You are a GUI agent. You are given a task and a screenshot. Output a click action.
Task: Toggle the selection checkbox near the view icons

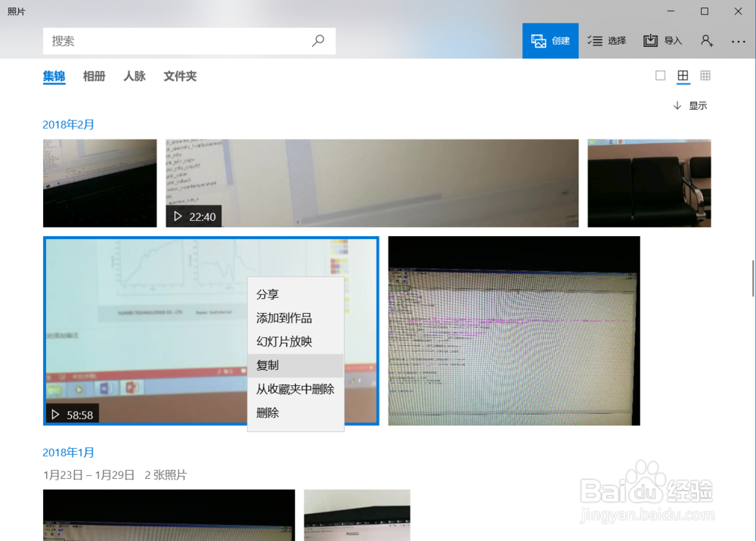(660, 76)
